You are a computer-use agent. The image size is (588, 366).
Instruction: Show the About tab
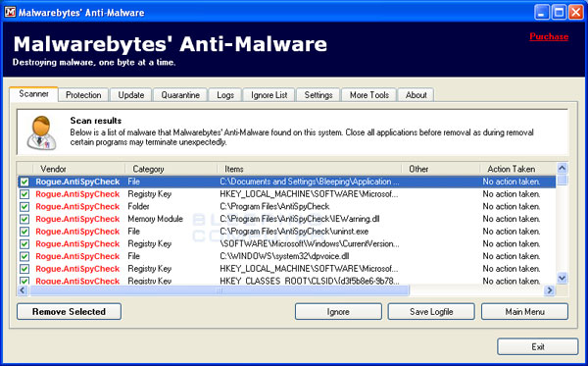click(x=416, y=95)
